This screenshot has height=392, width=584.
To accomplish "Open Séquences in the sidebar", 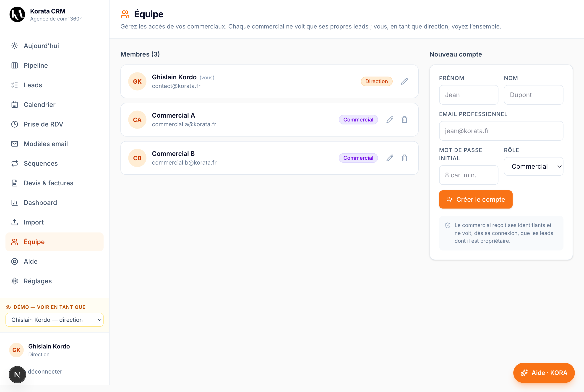I will pos(54,163).
